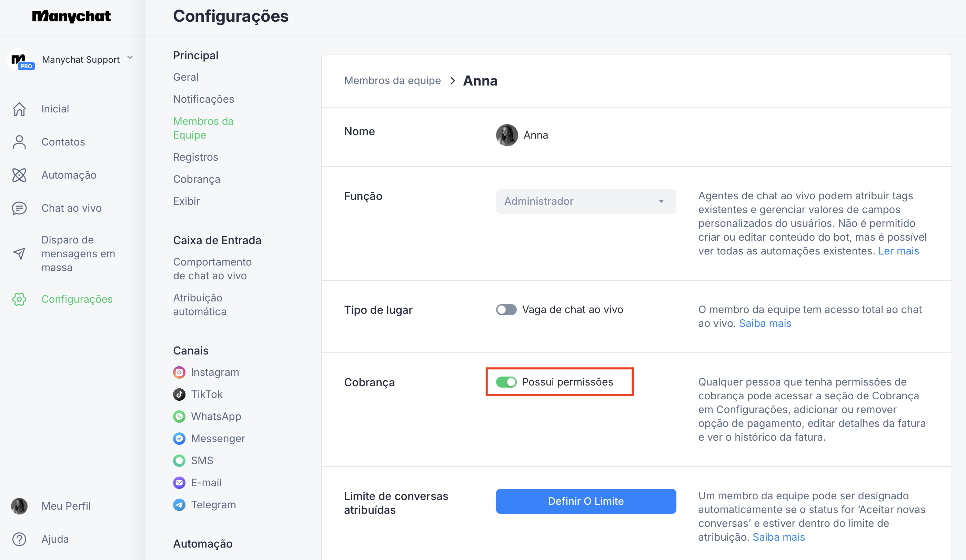The image size is (966, 560).
Task: Follow the Ler mais link
Action: coord(898,251)
